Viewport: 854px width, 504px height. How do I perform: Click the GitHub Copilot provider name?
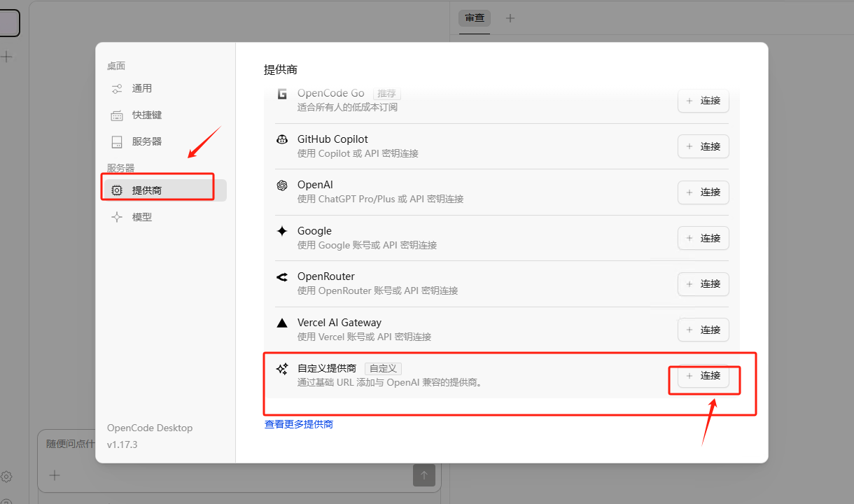coord(332,139)
